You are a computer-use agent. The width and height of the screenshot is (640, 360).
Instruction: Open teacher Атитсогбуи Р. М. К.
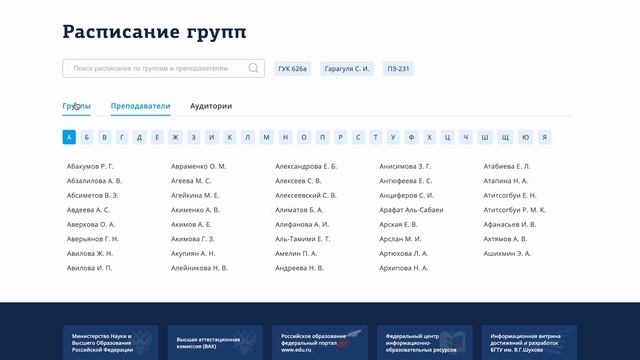coord(515,210)
